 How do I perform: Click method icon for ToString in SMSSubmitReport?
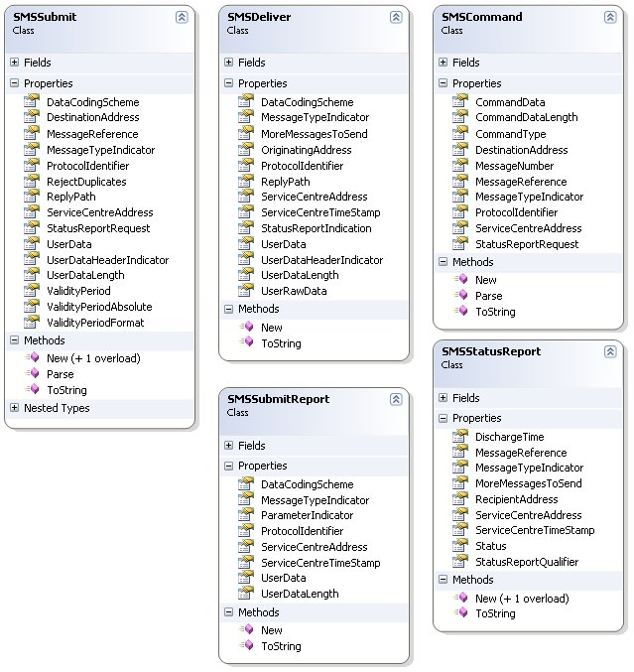pos(247,645)
